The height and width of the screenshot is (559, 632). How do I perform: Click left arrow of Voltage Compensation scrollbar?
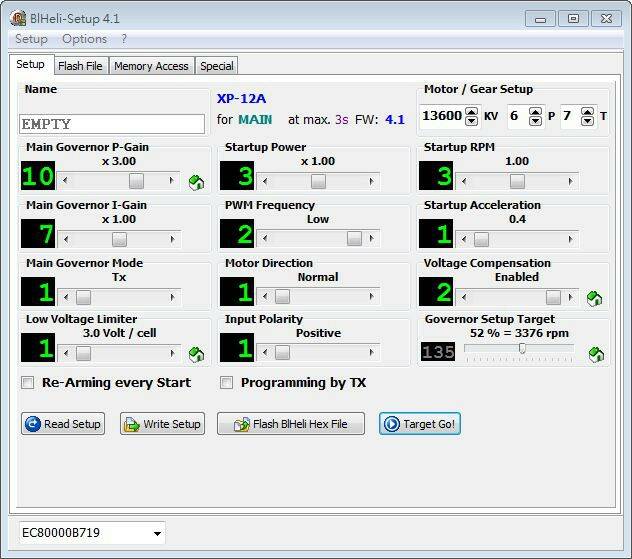pyautogui.click(x=464, y=297)
